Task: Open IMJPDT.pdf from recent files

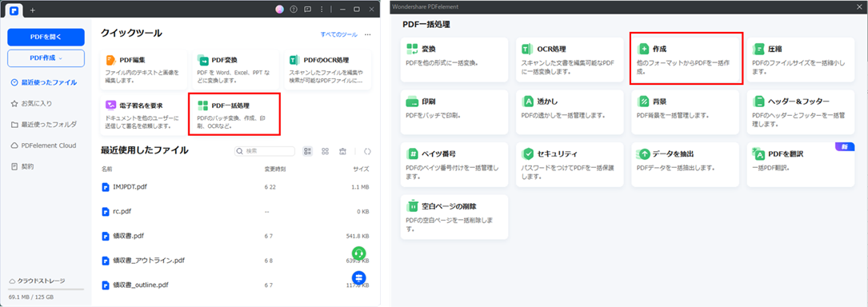Action: 235,187
